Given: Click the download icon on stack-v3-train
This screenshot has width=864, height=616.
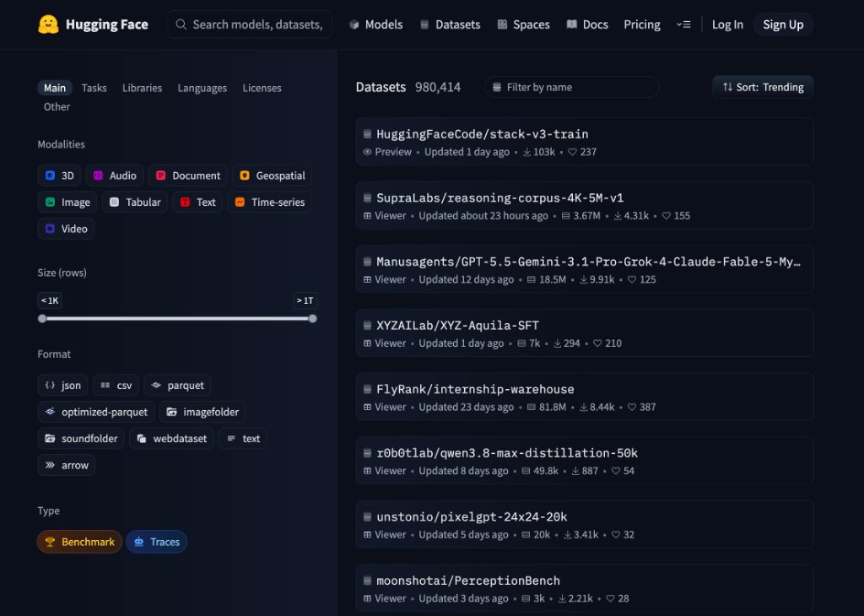Looking at the screenshot, I should [x=526, y=152].
